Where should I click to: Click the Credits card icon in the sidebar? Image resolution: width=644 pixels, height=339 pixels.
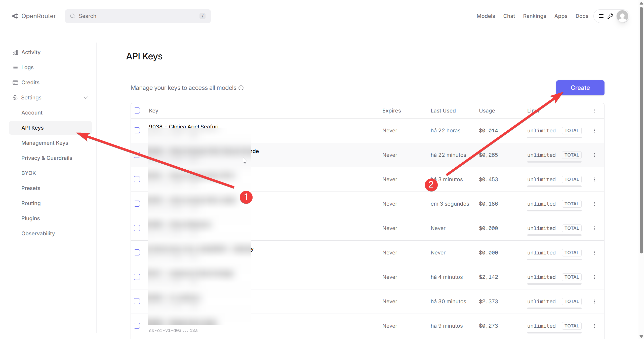coord(15,83)
